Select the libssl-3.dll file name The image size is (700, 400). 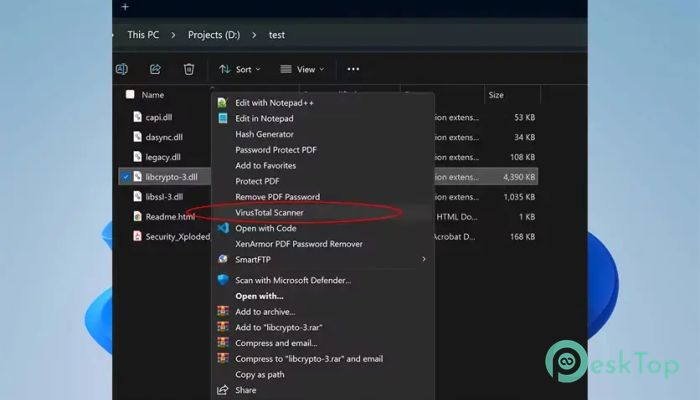tap(164, 196)
